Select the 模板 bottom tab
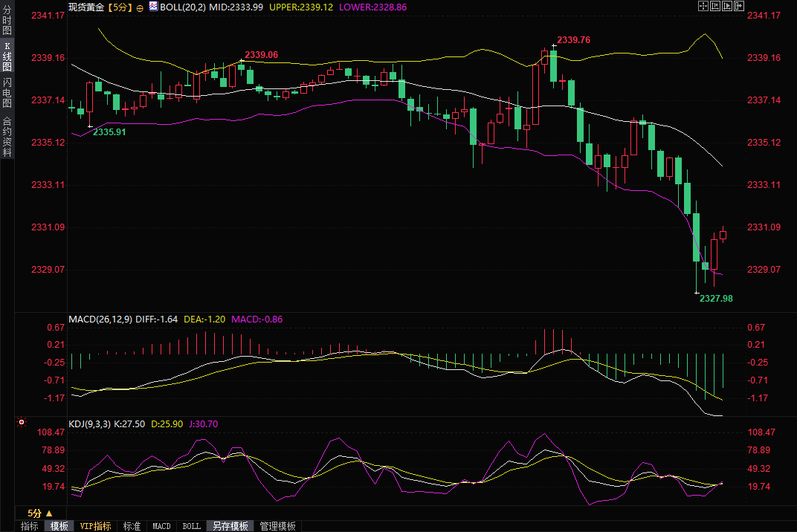797x532 pixels. (x=59, y=526)
